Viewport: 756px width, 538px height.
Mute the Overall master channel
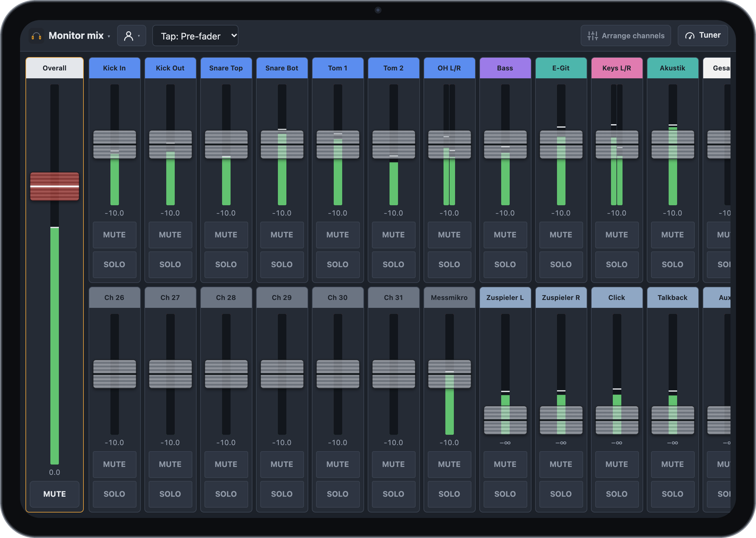(x=55, y=494)
